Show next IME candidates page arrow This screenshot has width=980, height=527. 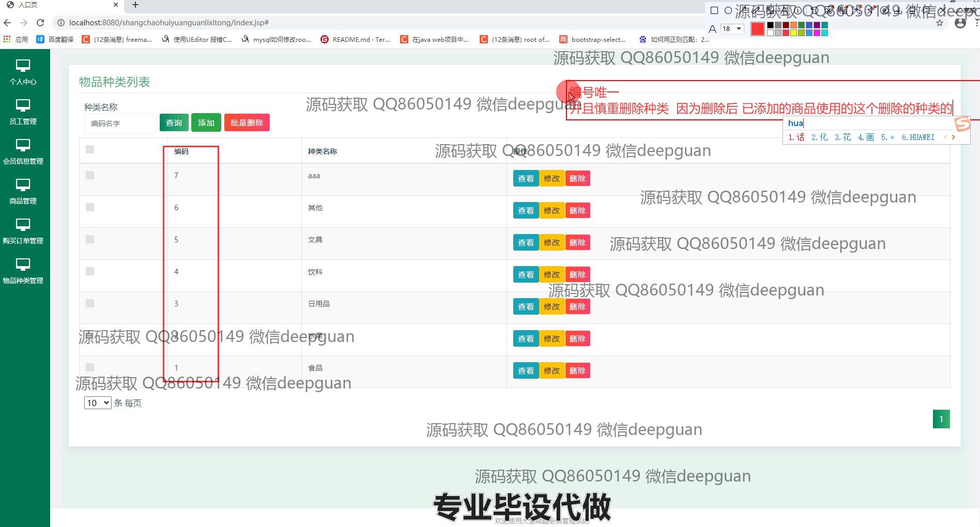point(954,137)
